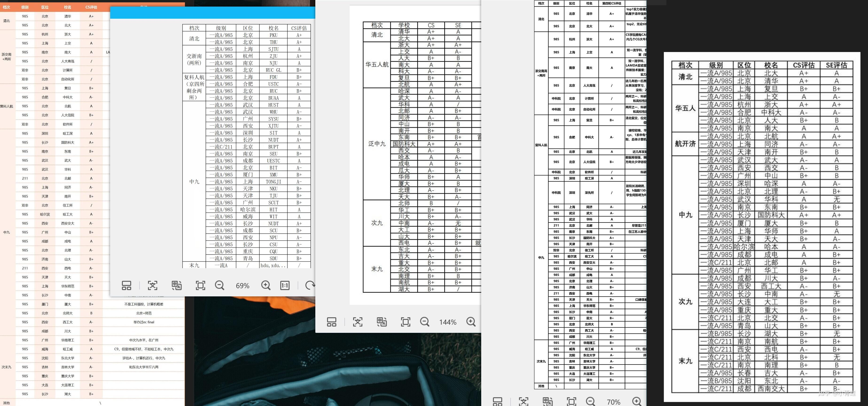Click the 144% zoom level readout
Image resolution: width=868 pixels, height=406 pixels.
click(448, 322)
